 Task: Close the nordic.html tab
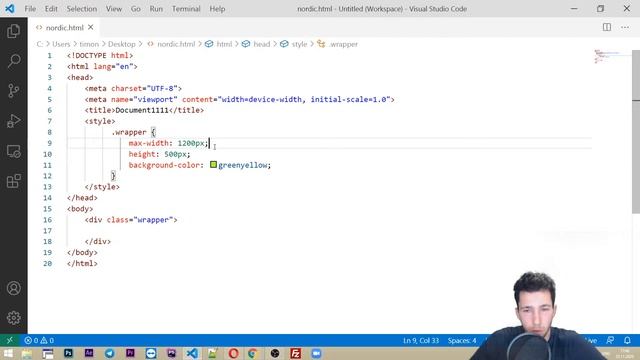click(91, 27)
